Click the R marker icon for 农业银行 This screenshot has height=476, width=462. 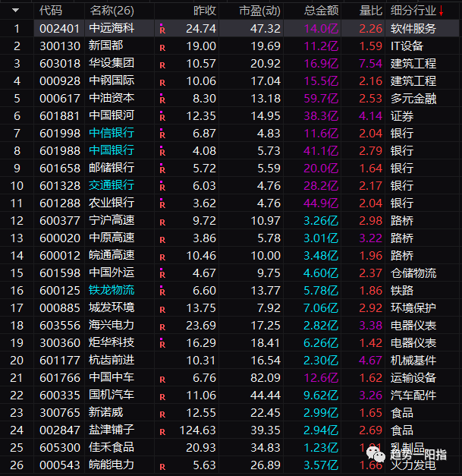(x=162, y=203)
